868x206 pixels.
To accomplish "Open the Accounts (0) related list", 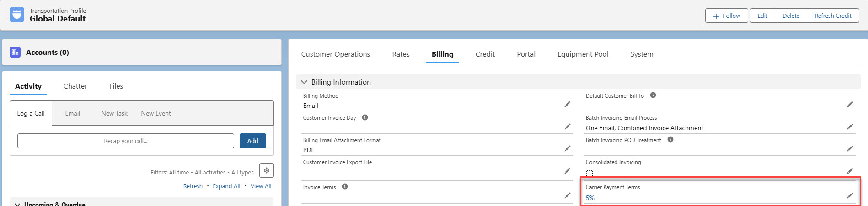I will (48, 52).
